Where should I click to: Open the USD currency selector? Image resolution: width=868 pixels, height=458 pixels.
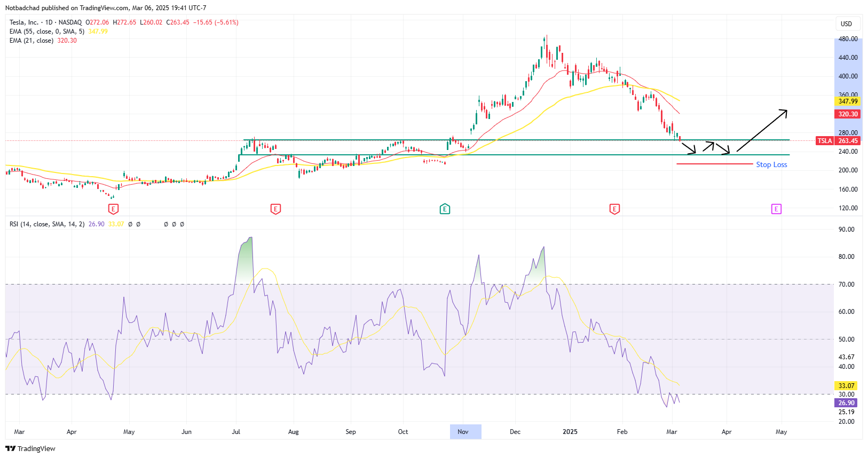click(847, 23)
